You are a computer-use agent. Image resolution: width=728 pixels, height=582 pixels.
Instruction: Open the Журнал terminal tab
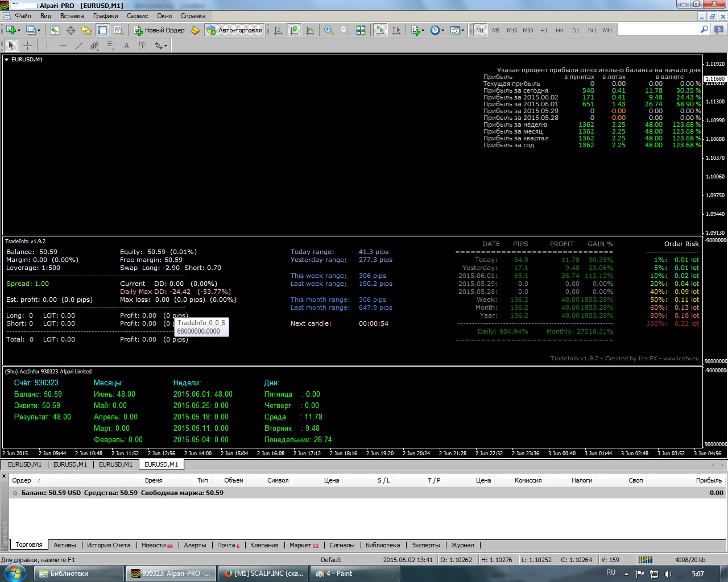pyautogui.click(x=462, y=545)
